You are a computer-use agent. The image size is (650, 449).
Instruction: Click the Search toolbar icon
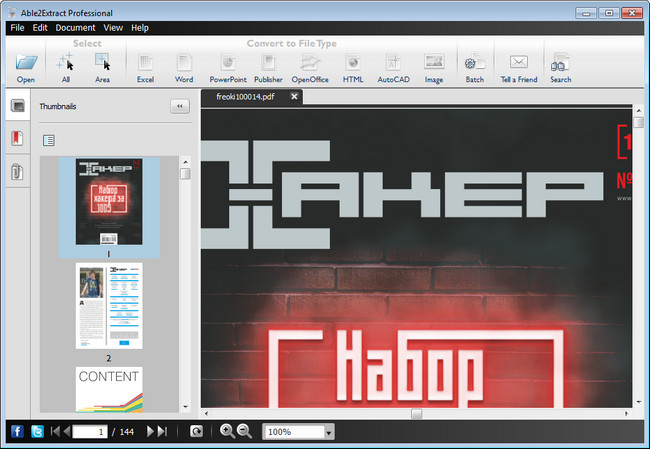[x=560, y=66]
